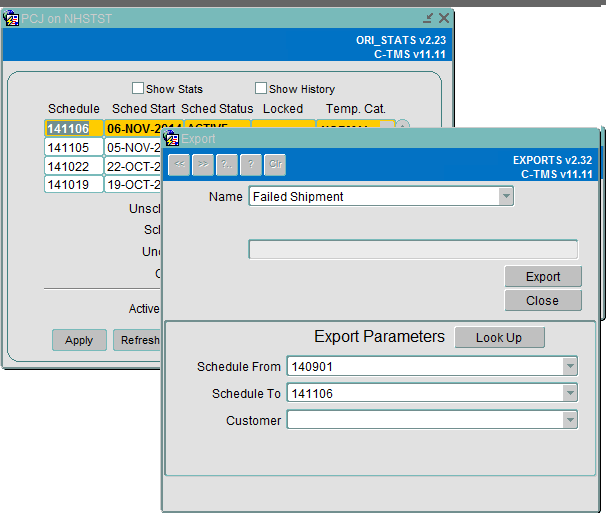Enable the Show History checkbox
606x513 pixels.
[260, 88]
